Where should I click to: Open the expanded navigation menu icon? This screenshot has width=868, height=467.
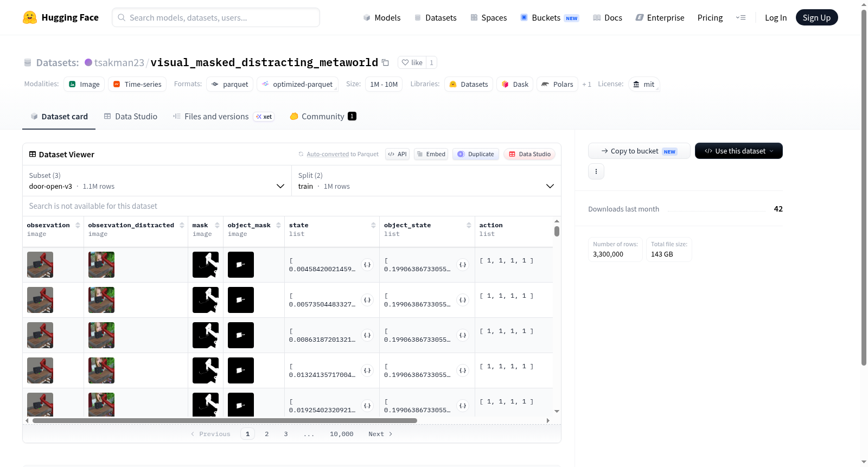tap(741, 17)
